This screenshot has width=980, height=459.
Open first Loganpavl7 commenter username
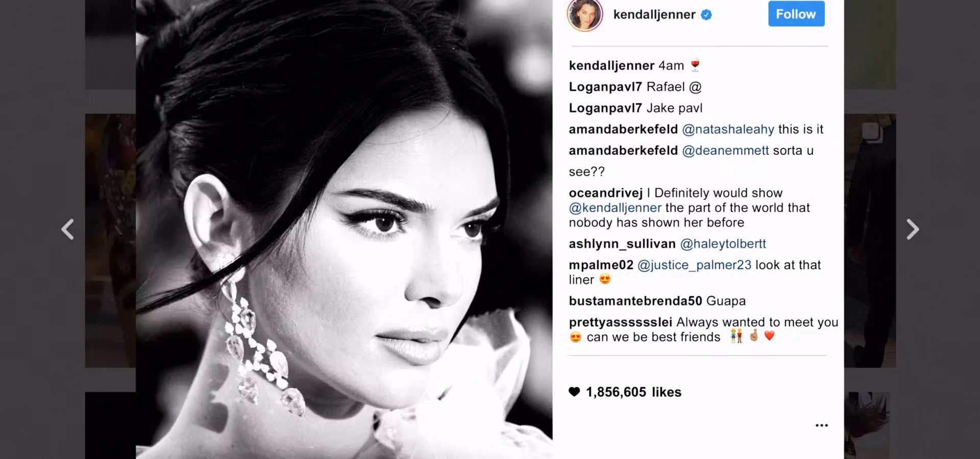(x=605, y=87)
